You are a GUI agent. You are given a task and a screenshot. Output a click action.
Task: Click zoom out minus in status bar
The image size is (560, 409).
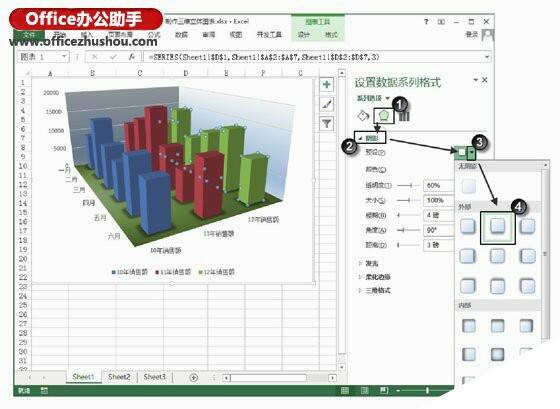pyautogui.click(x=398, y=391)
